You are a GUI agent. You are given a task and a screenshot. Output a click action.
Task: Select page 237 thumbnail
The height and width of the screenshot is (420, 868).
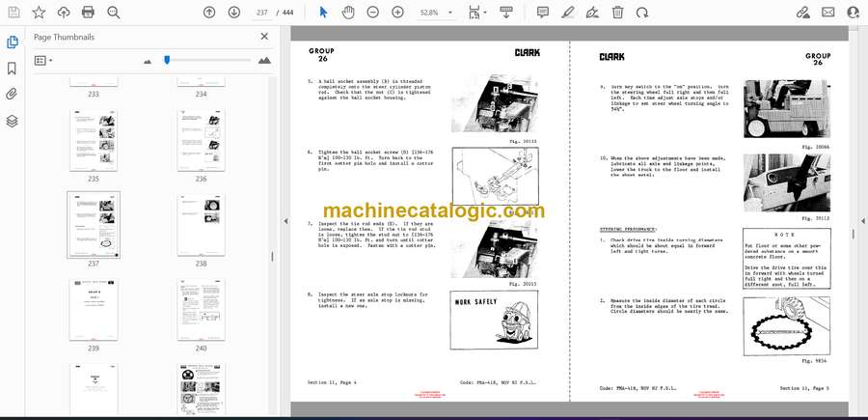tap(94, 224)
